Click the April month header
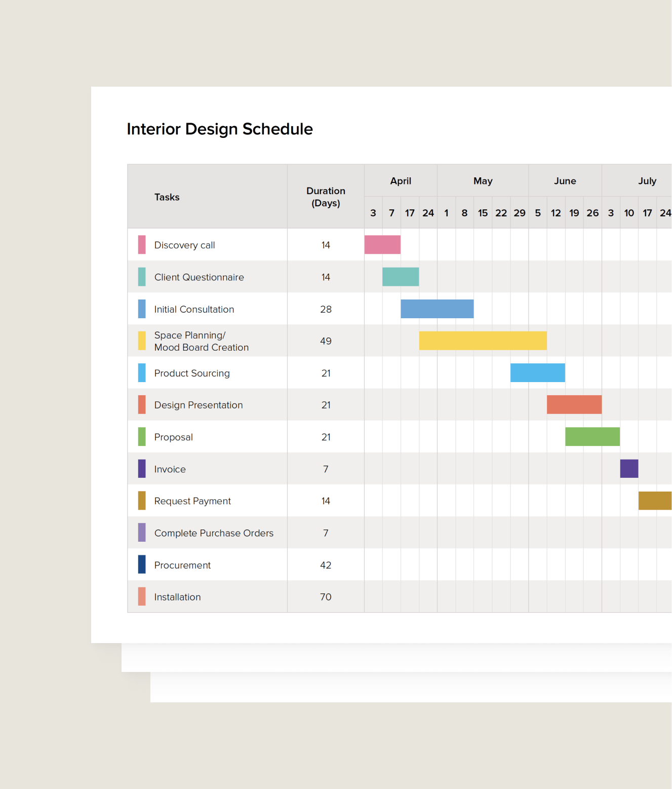This screenshot has height=789, width=672. pyautogui.click(x=401, y=180)
